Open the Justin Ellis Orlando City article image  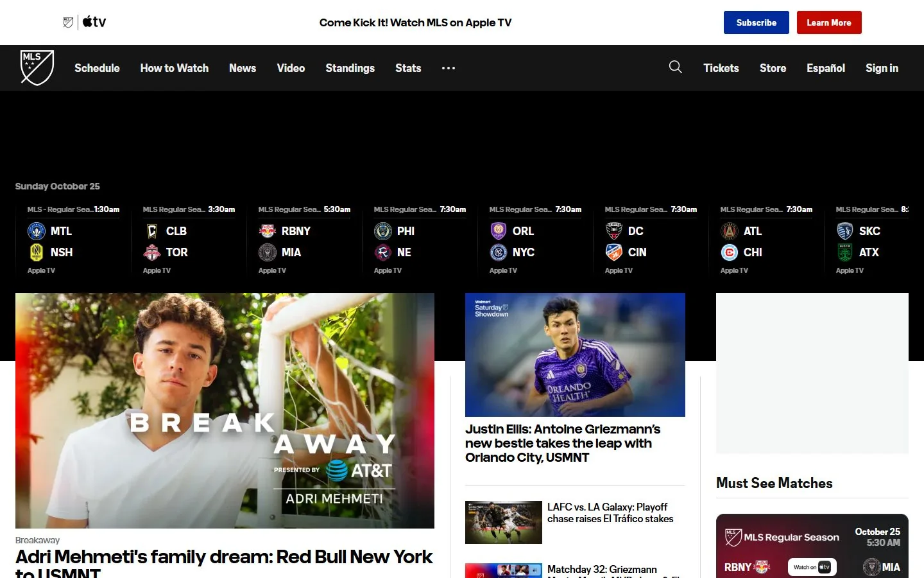(x=575, y=355)
